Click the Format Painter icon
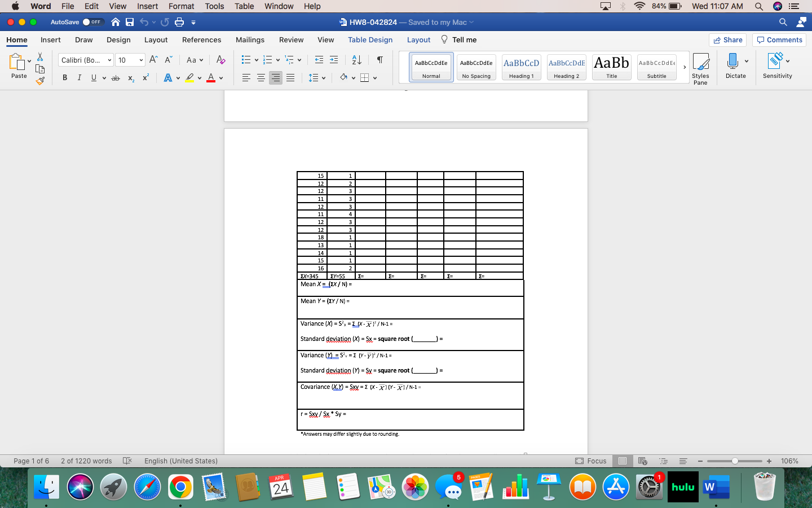Image resolution: width=812 pixels, height=508 pixels. (40, 80)
